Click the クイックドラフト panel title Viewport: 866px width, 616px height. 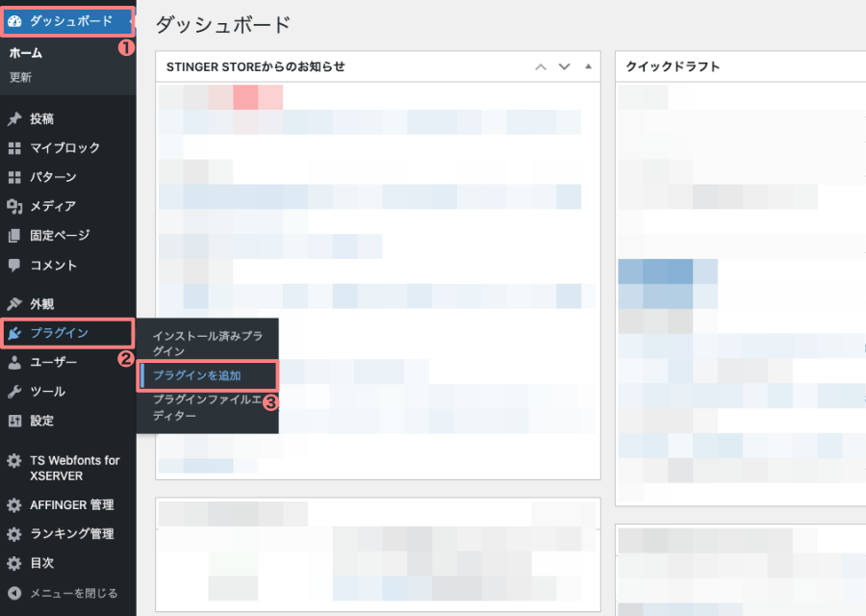tap(673, 66)
